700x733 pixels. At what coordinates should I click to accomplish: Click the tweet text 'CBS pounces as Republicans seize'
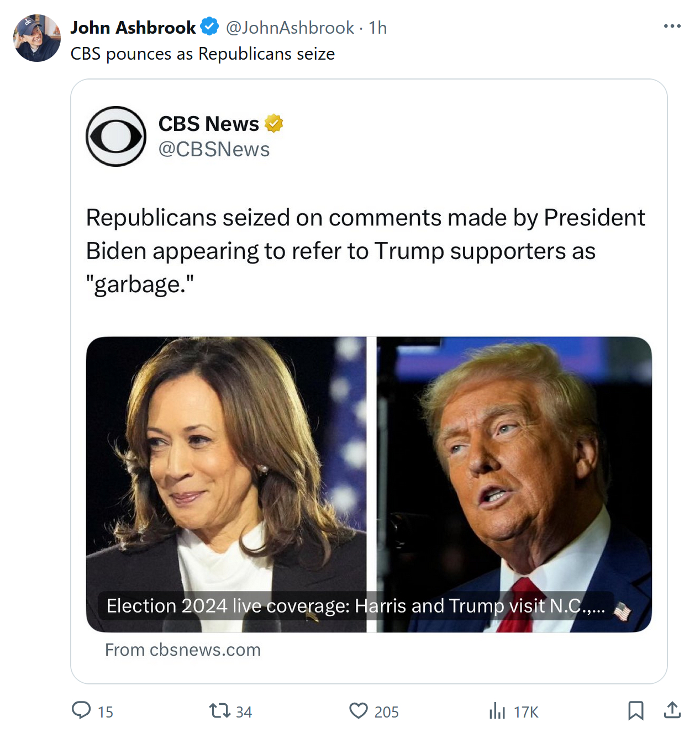click(202, 54)
